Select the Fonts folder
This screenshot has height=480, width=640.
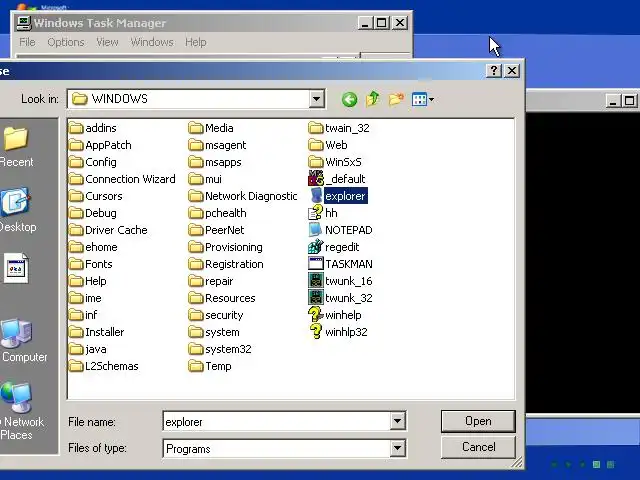91,264
